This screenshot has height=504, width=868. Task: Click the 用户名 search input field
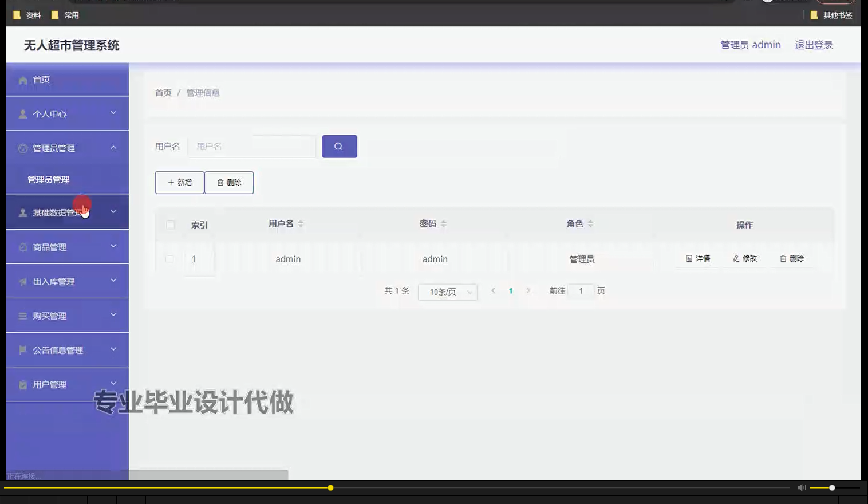click(x=252, y=146)
